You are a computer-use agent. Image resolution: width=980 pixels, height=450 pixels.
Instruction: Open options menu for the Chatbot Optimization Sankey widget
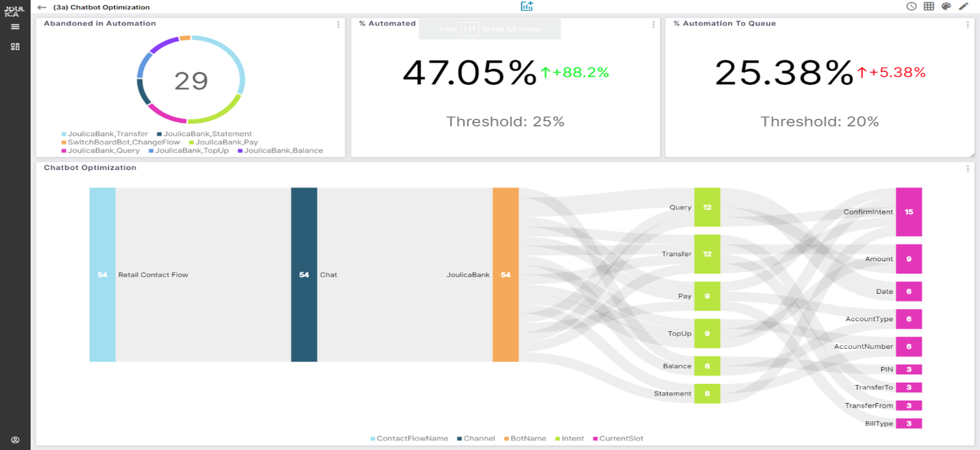(968, 169)
